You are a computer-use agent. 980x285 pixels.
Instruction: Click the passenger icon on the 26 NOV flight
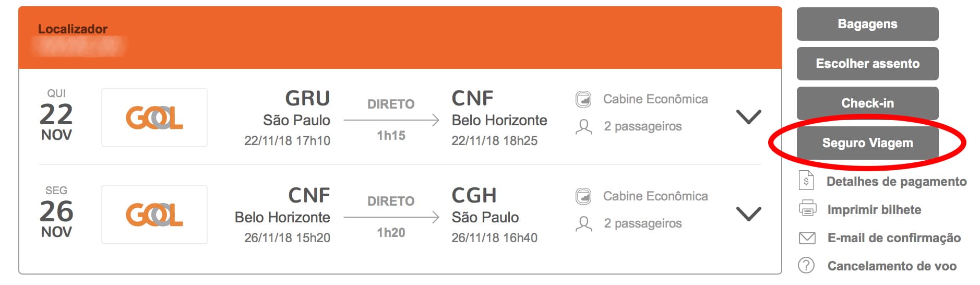583,224
